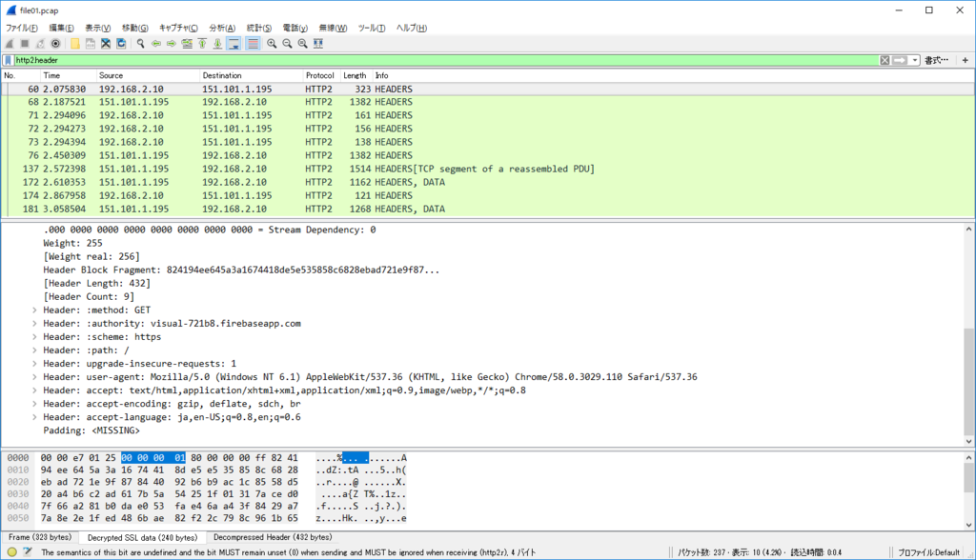Viewport: 976px width, 560px height.
Task: Go to previous packet arrow icon
Action: click(x=156, y=44)
